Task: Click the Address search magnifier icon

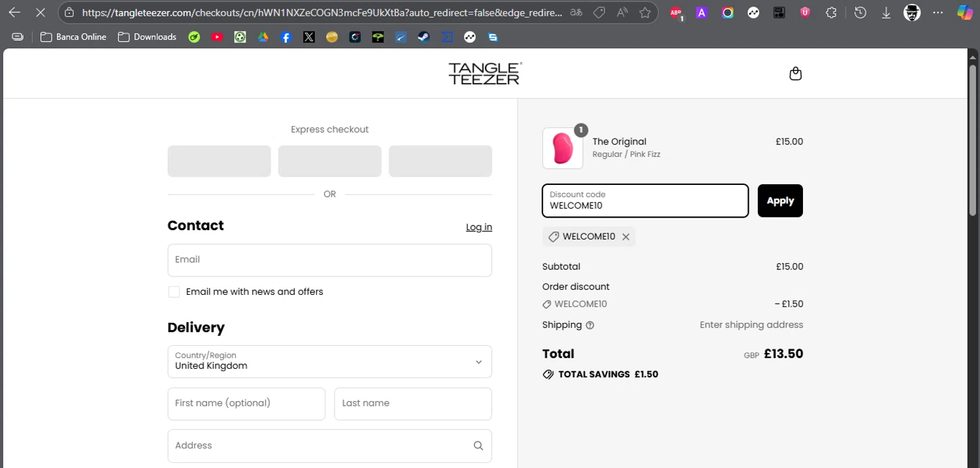Action: (x=478, y=446)
